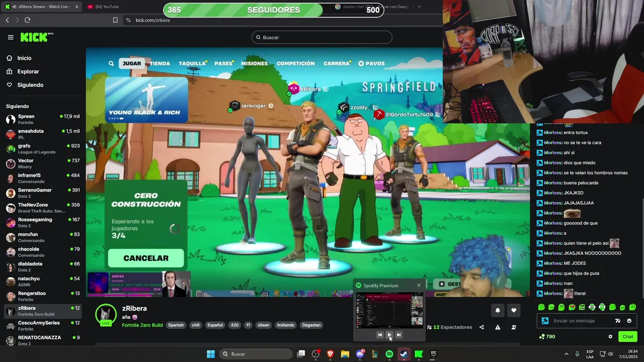Click the taskbar volume icon
Screen dimensions: 644x362
(x=610, y=354)
